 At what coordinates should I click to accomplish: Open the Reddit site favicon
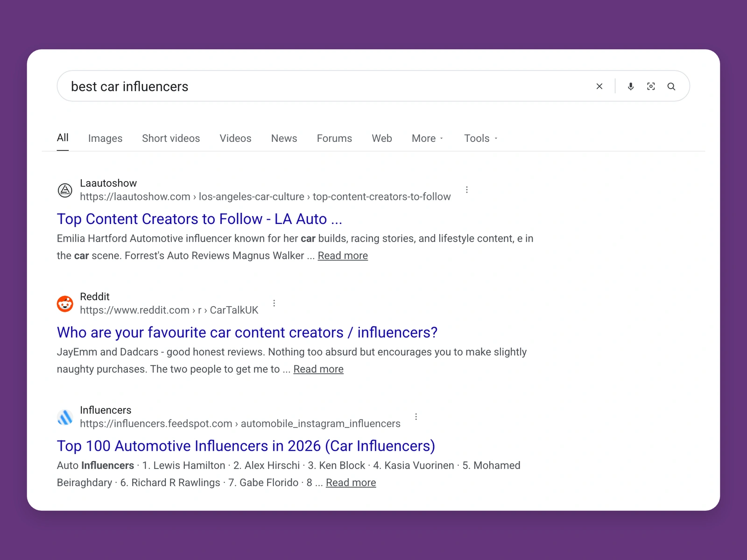(x=65, y=303)
